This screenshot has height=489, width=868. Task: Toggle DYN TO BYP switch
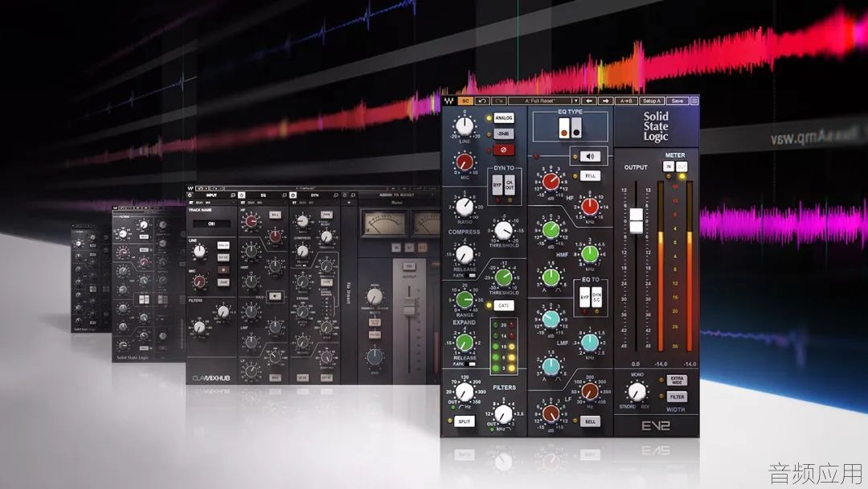pyautogui.click(x=497, y=185)
